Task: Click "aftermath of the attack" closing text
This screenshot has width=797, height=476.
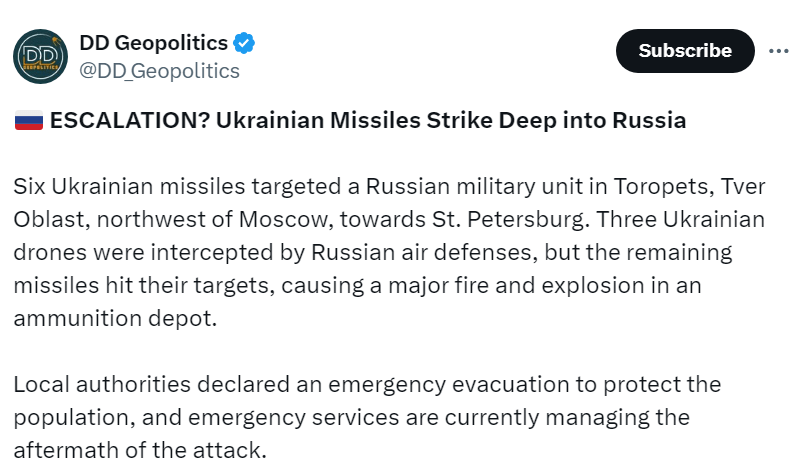Action: [x=140, y=448]
